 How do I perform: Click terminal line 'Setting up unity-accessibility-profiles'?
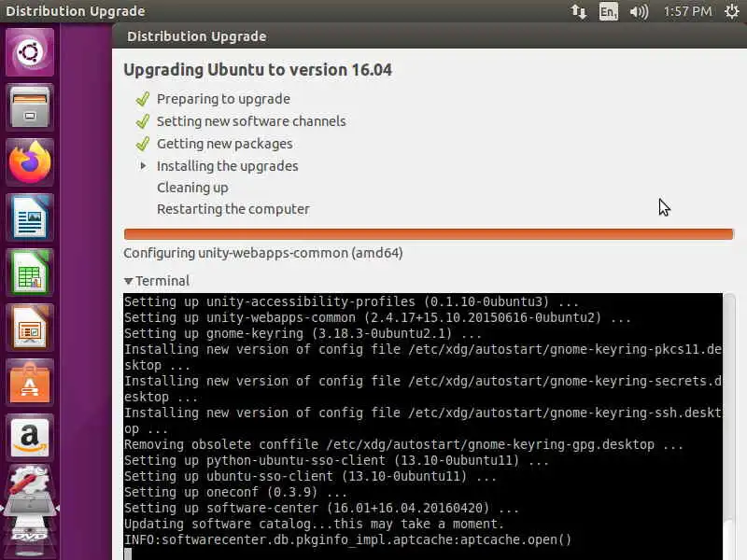[352, 301]
